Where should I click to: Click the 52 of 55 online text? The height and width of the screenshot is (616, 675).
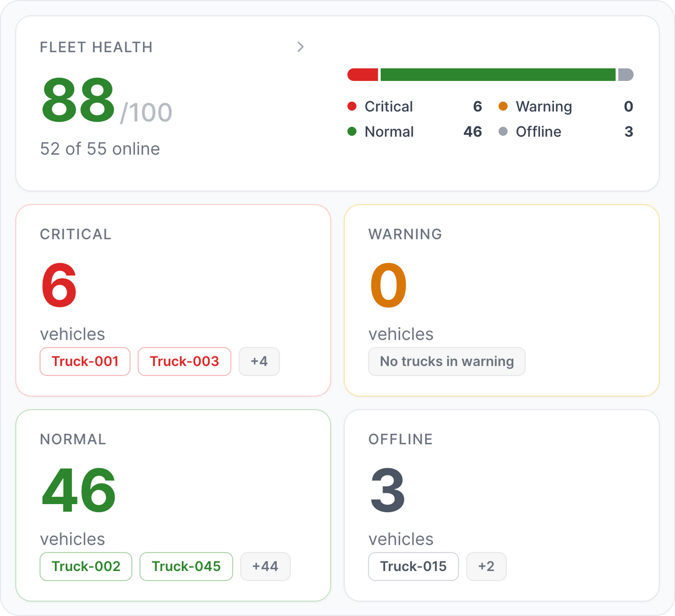tap(100, 149)
